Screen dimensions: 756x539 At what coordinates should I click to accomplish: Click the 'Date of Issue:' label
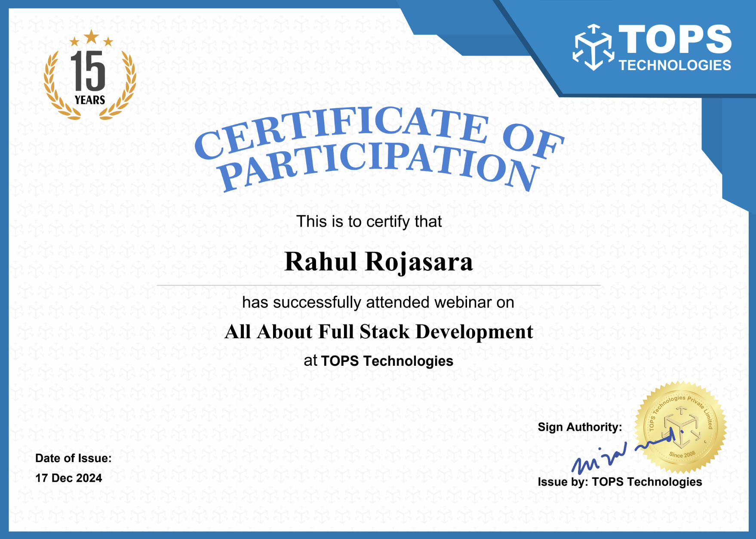[x=74, y=458]
